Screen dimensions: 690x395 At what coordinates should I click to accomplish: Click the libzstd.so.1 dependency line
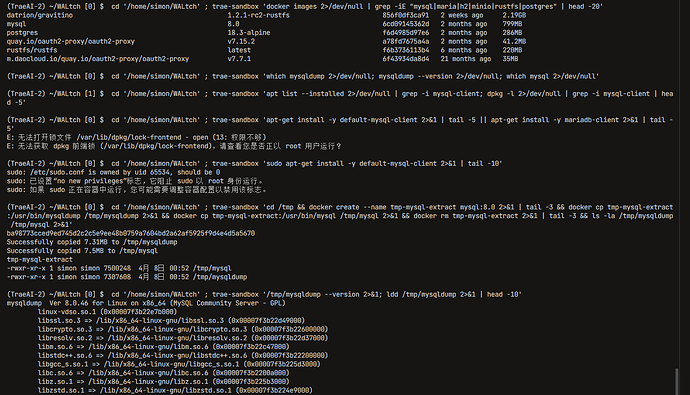coord(175,390)
